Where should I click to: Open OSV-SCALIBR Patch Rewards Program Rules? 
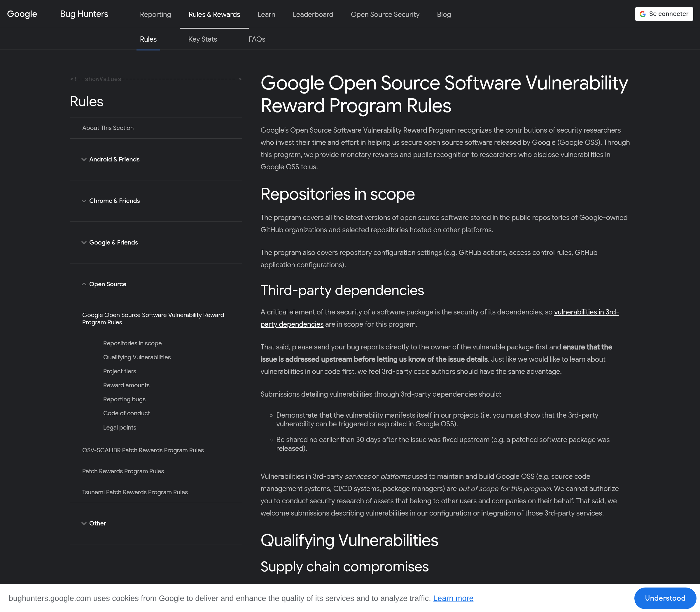[143, 450]
